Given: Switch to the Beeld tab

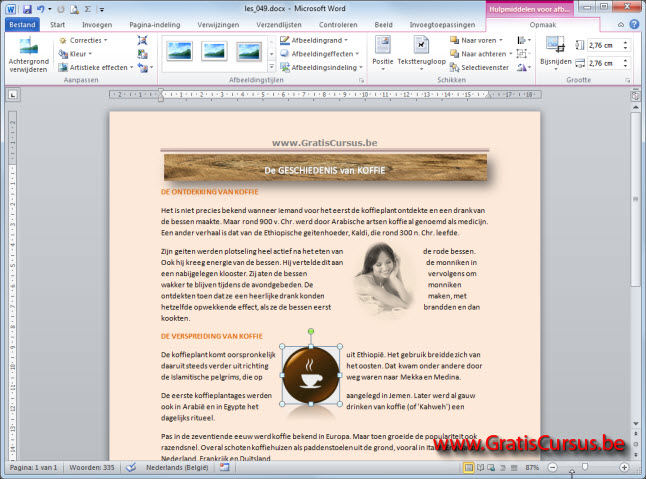Looking at the screenshot, I should [x=383, y=25].
